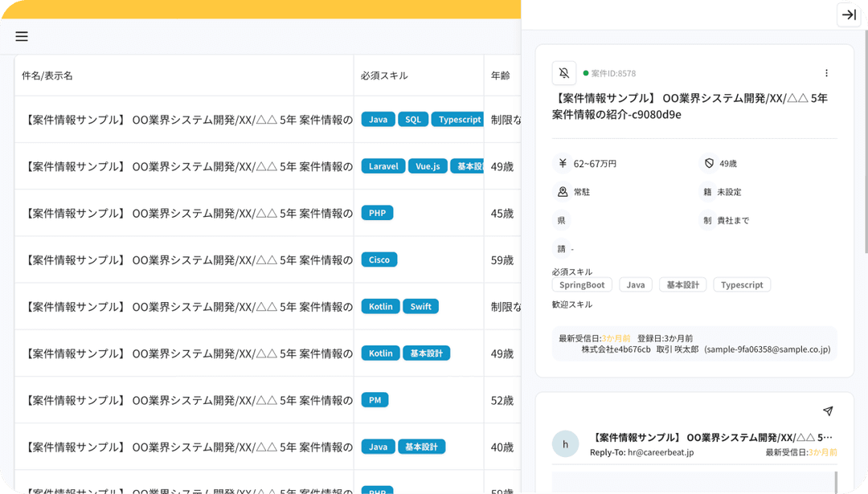
Task: Click the PM skill badge
Action: [375, 400]
